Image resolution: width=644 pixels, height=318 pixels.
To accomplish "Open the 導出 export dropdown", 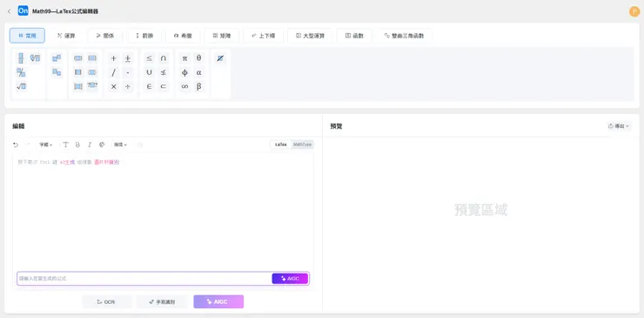I will click(x=619, y=126).
